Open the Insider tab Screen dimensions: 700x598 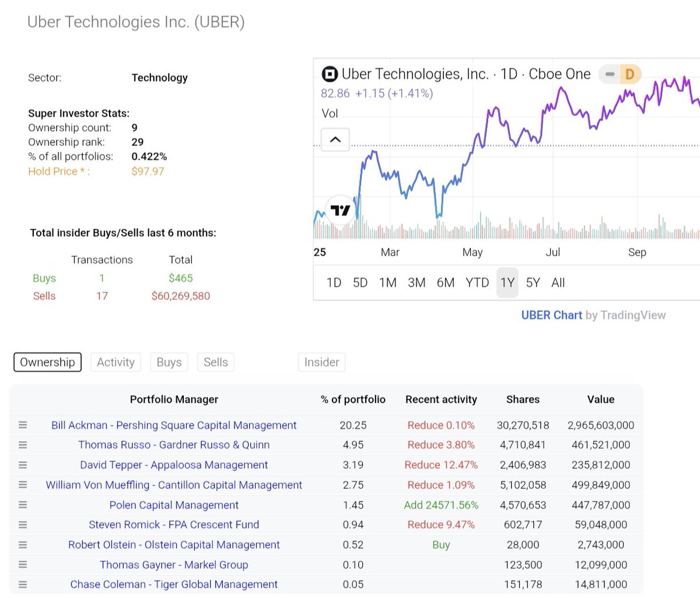(x=322, y=362)
